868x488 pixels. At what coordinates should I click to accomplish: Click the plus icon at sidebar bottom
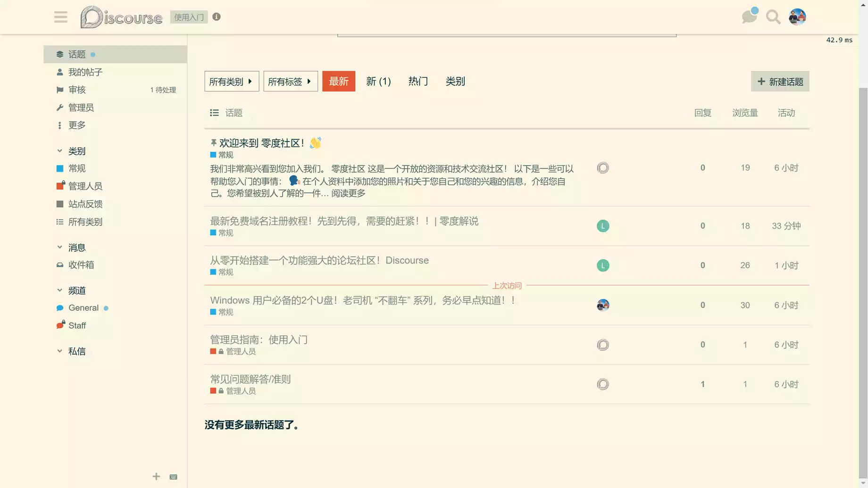tap(156, 477)
